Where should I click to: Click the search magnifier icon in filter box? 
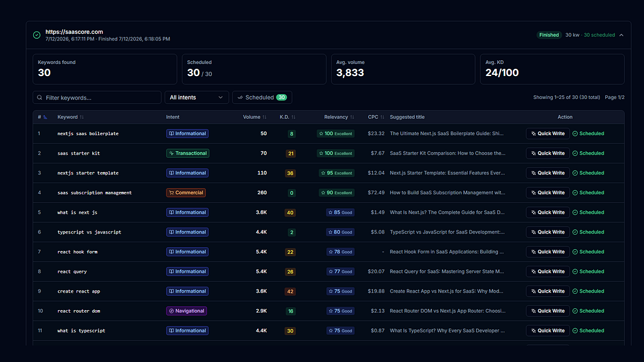tap(40, 98)
